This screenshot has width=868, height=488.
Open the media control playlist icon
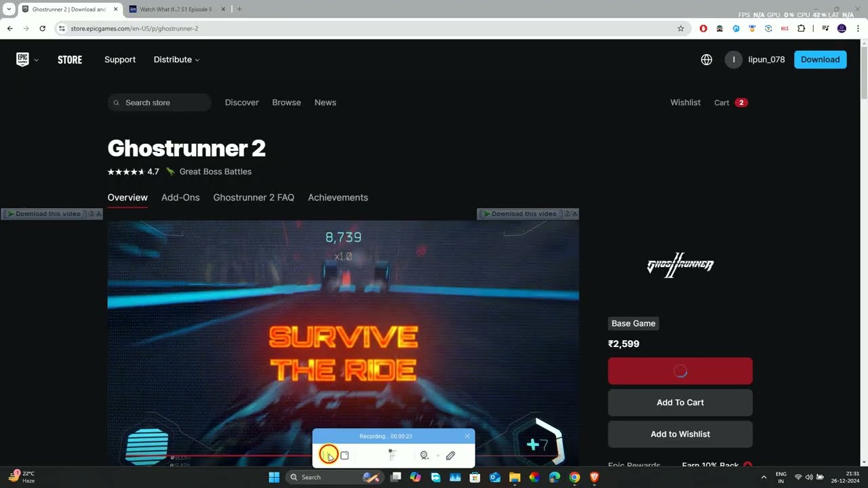pyautogui.click(x=825, y=28)
